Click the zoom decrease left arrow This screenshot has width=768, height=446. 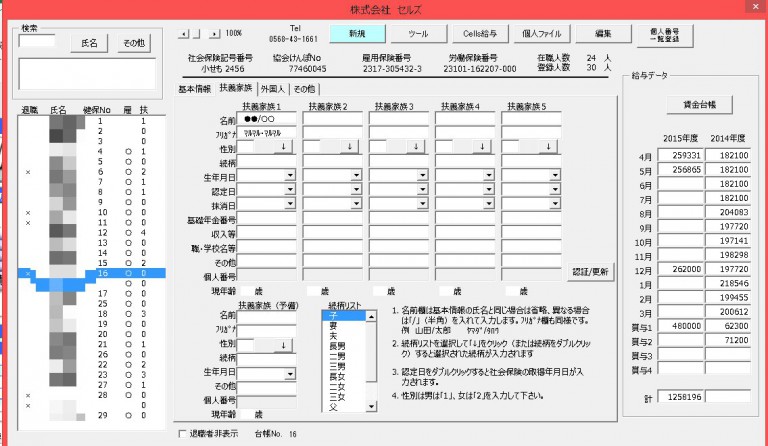[x=183, y=34]
